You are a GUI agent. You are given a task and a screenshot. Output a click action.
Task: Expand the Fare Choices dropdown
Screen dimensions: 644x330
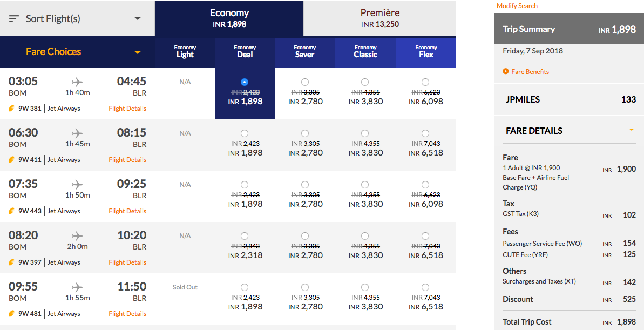point(138,52)
